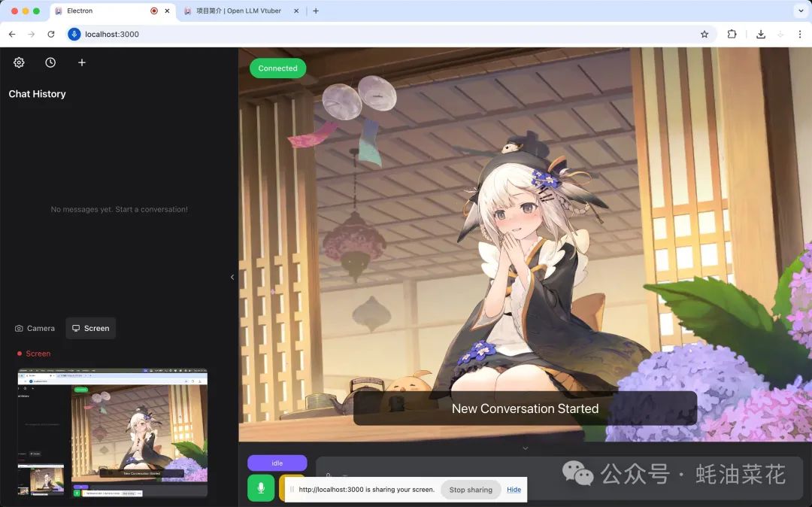Reload the current page
The height and width of the screenshot is (507, 812).
tap(51, 34)
